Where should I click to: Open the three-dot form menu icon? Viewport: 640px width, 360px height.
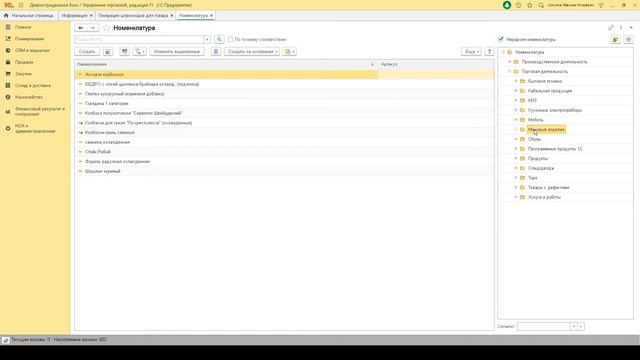621,27
